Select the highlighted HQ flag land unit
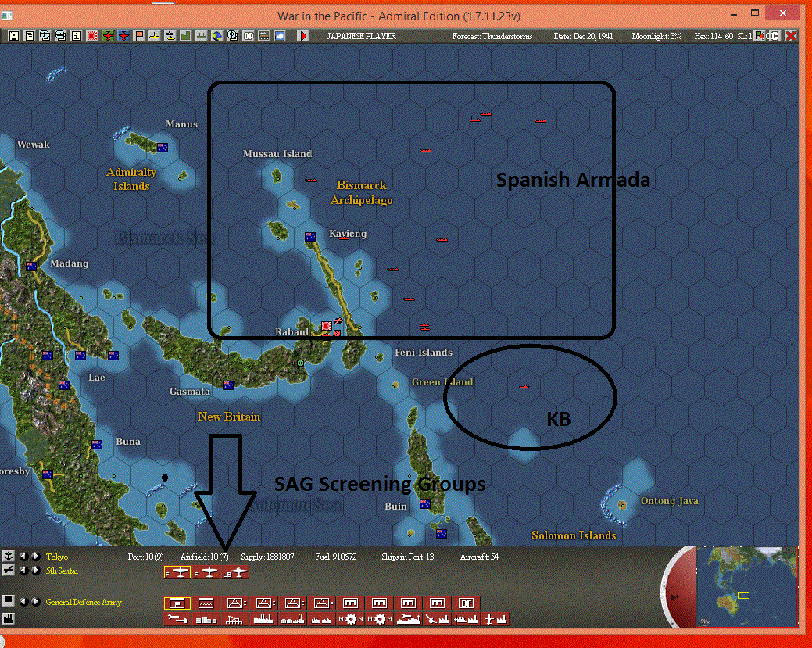 [x=177, y=603]
